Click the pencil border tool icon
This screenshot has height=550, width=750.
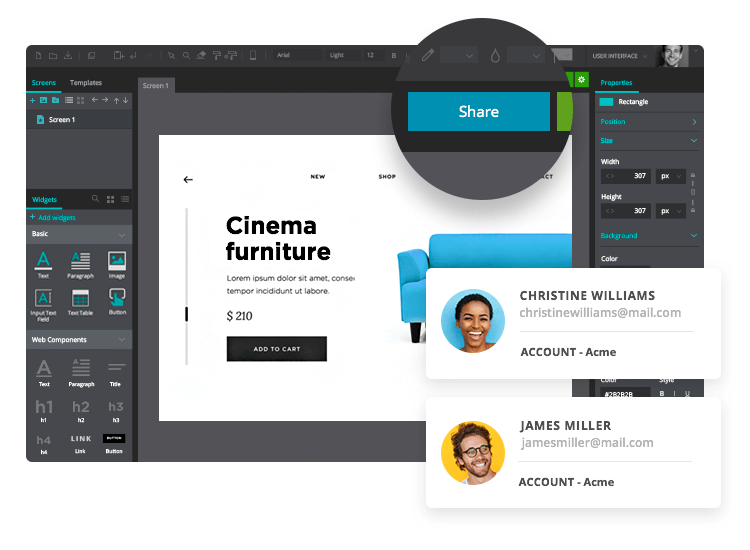tap(428, 55)
